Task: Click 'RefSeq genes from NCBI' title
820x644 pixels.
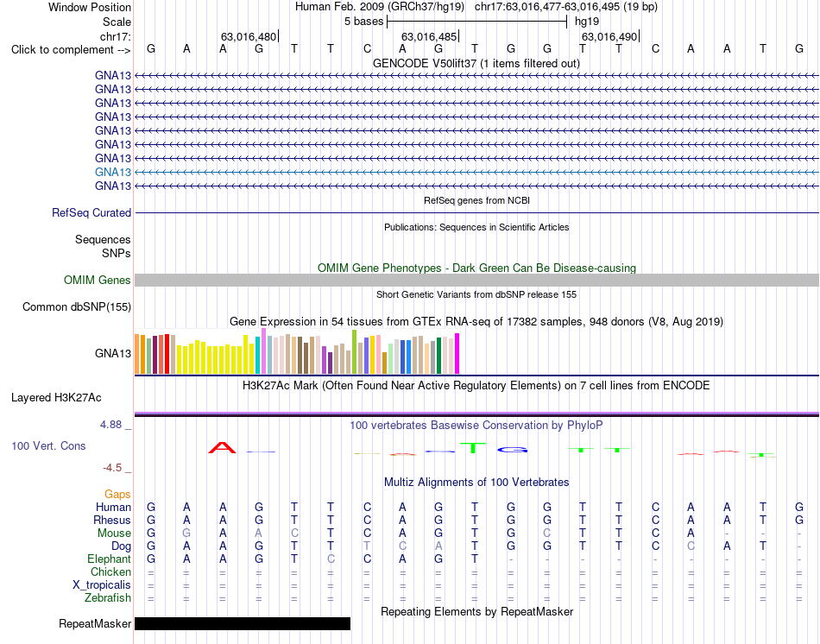Action: [x=476, y=200]
